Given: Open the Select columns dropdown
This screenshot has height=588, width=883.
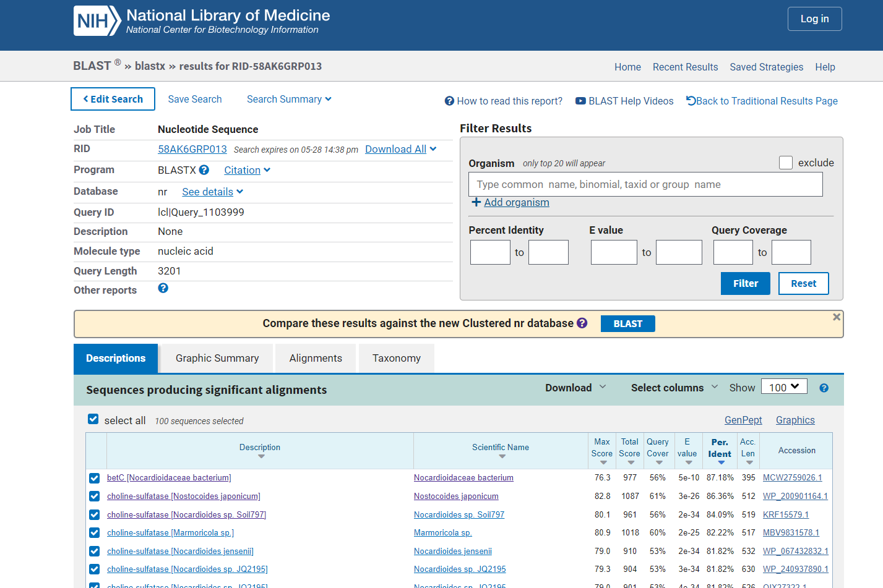Looking at the screenshot, I should pos(674,388).
